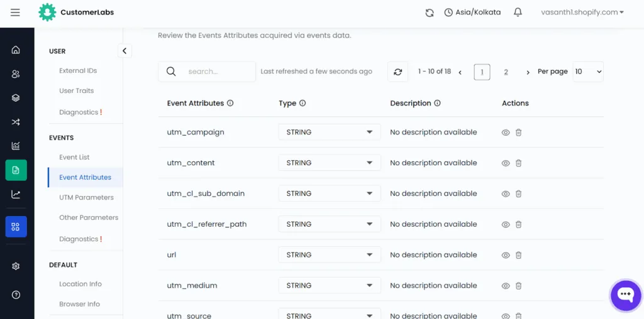Image resolution: width=644 pixels, height=319 pixels.
Task: Open the Per page dropdown
Action: coord(588,72)
